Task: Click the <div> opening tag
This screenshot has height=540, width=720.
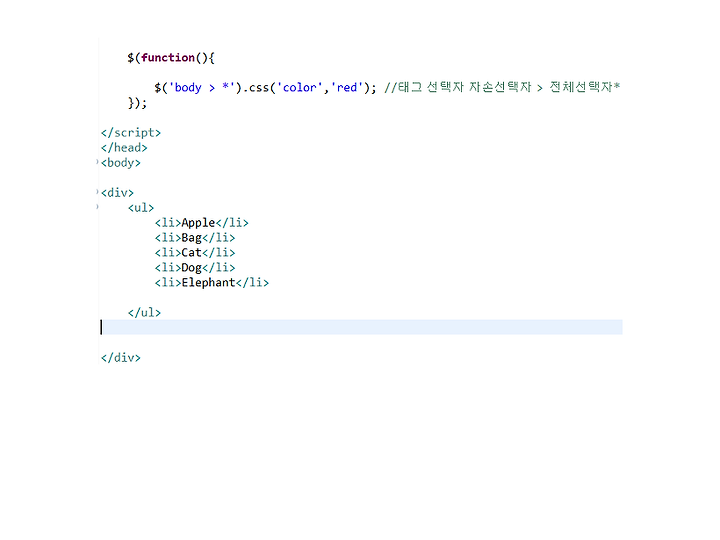Action: coord(117,192)
